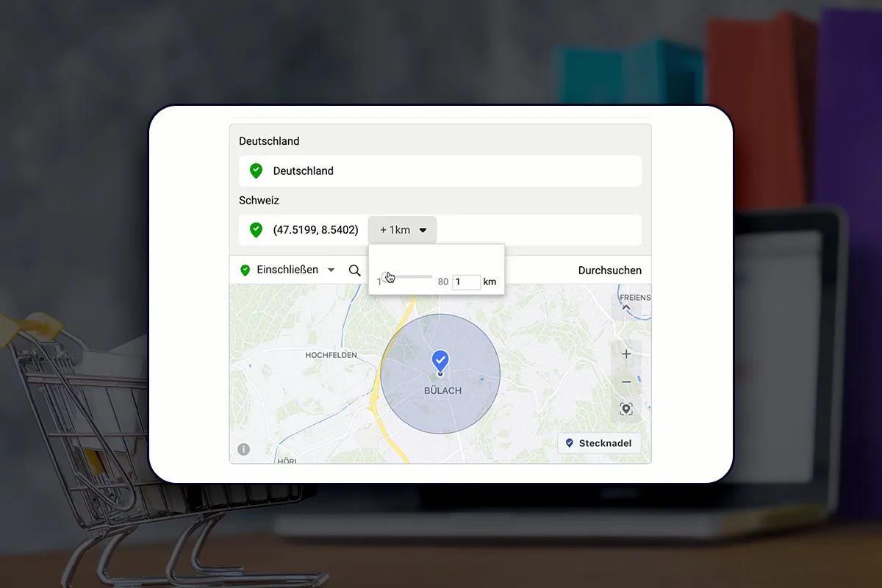This screenshot has width=882, height=588.
Task: Click the green pin next to Deutschland entry
Action: (x=256, y=171)
